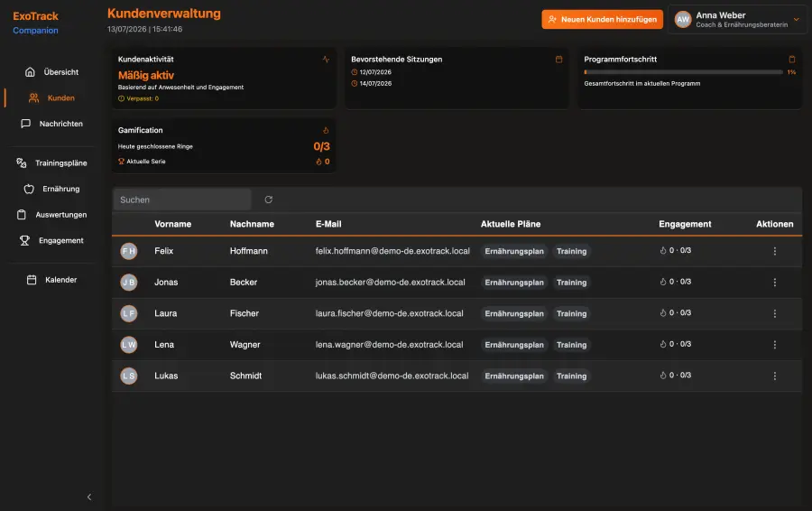Click Lena Wagner's LW avatar
This screenshot has width=812, height=511.
pyautogui.click(x=129, y=345)
